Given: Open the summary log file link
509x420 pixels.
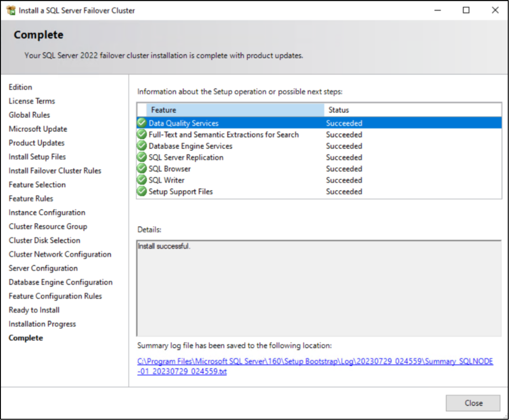Looking at the screenshot, I should click(315, 366).
